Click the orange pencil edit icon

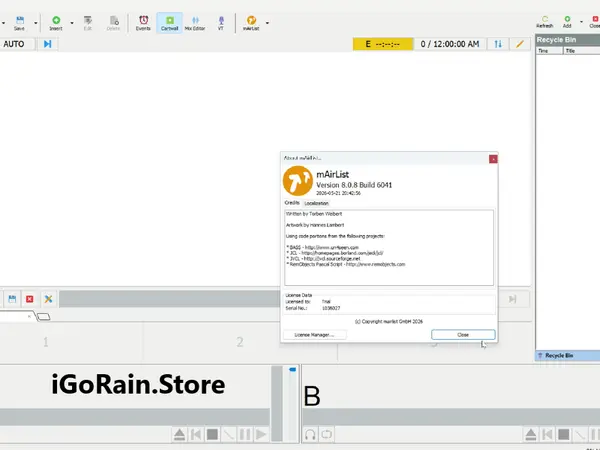[520, 44]
